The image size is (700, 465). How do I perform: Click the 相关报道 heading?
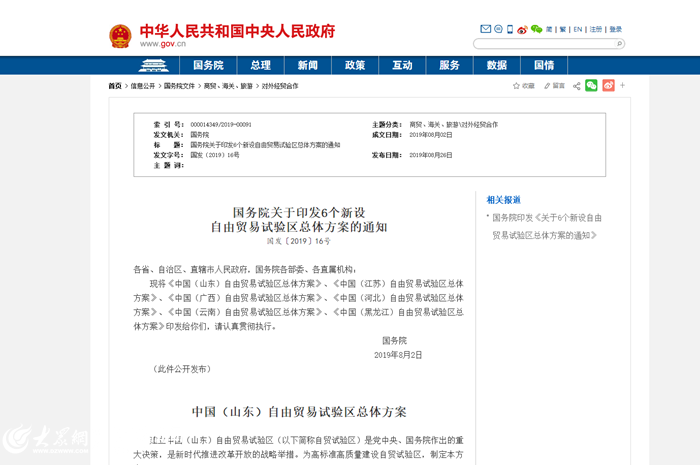(x=504, y=200)
